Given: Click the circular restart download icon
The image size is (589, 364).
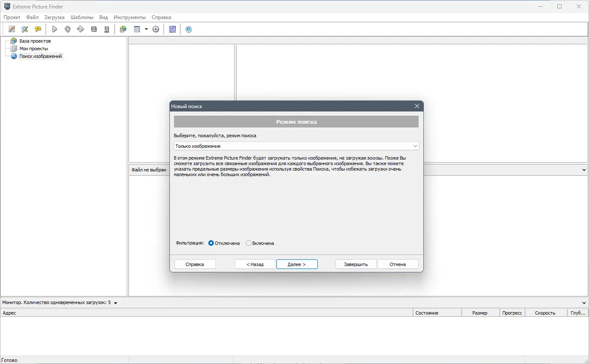Looking at the screenshot, I should [x=68, y=29].
